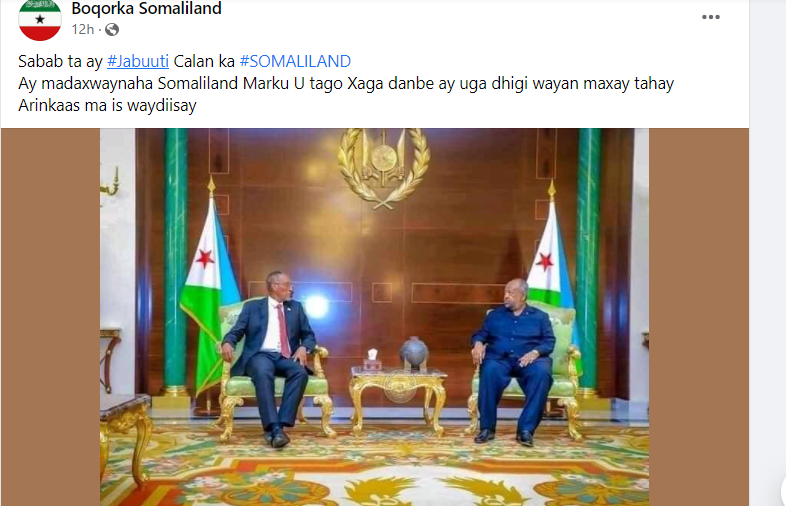Open the Boqorka Somaliland flag profile picture
The width and height of the screenshot is (786, 506).
pyautogui.click(x=40, y=20)
